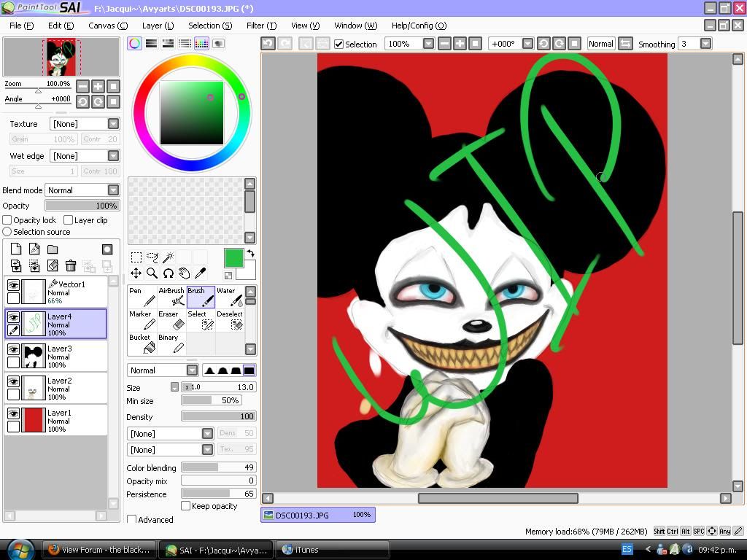Tick the Advanced settings checkbox

[x=132, y=519]
